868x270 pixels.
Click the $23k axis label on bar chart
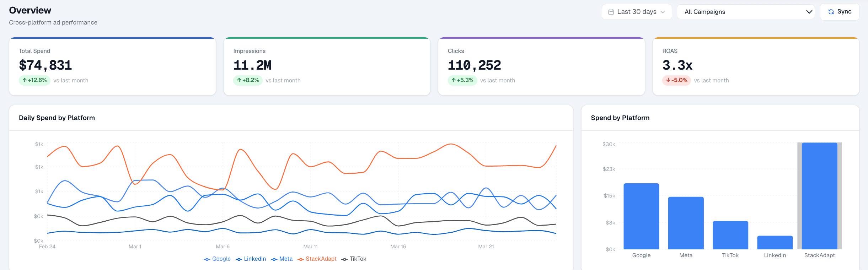[x=609, y=169]
